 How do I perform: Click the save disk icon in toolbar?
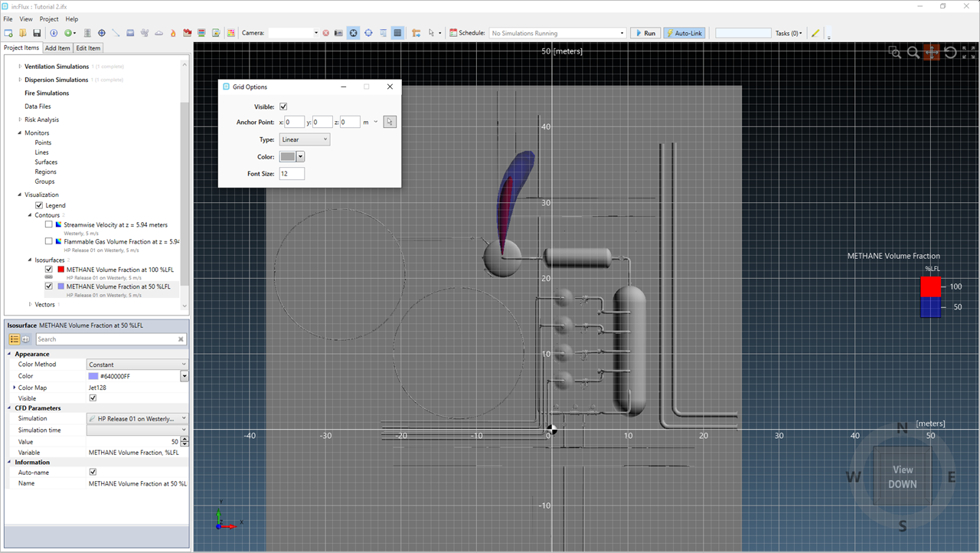tap(36, 33)
